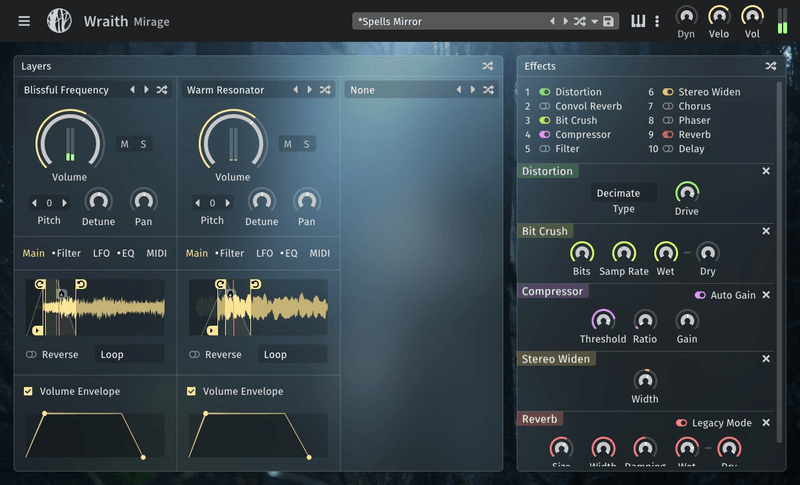Enable the Chorus effect toggle

[x=668, y=106]
